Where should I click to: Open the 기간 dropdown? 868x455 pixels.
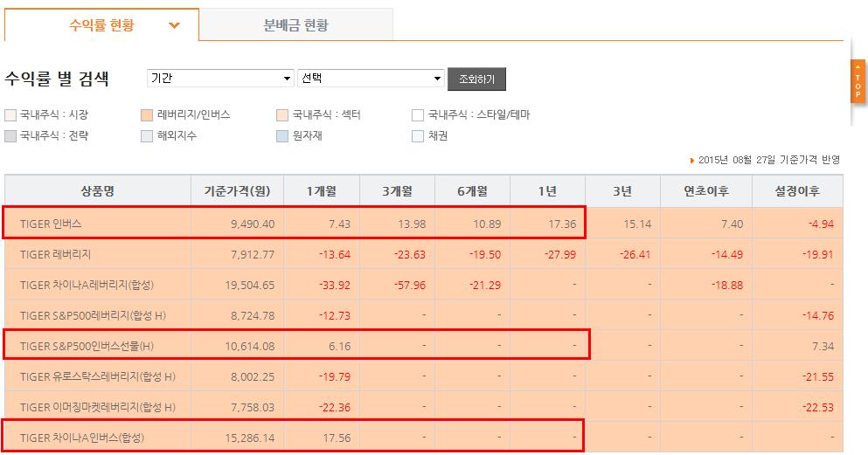[220, 79]
